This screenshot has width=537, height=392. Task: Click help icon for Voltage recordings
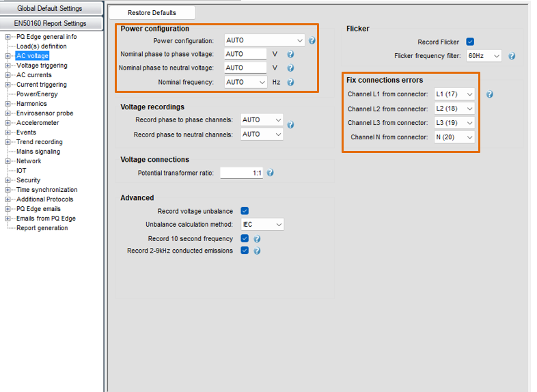tap(290, 124)
